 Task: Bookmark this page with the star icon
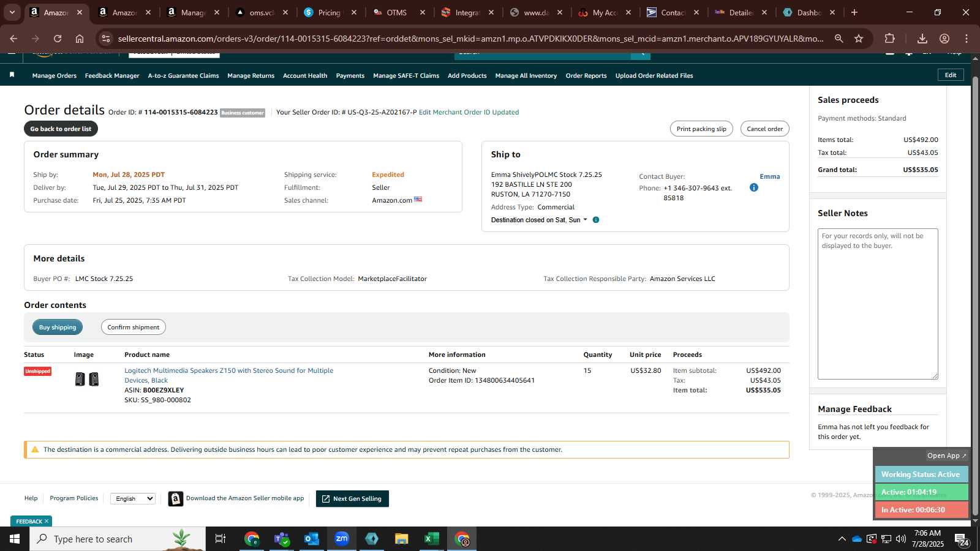point(859,39)
